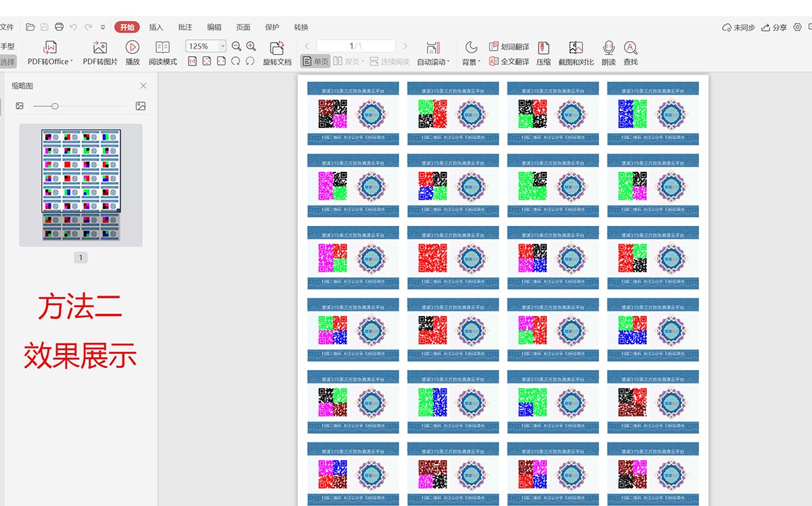
Task: Switch to the 保护 tab
Action: coord(273,27)
